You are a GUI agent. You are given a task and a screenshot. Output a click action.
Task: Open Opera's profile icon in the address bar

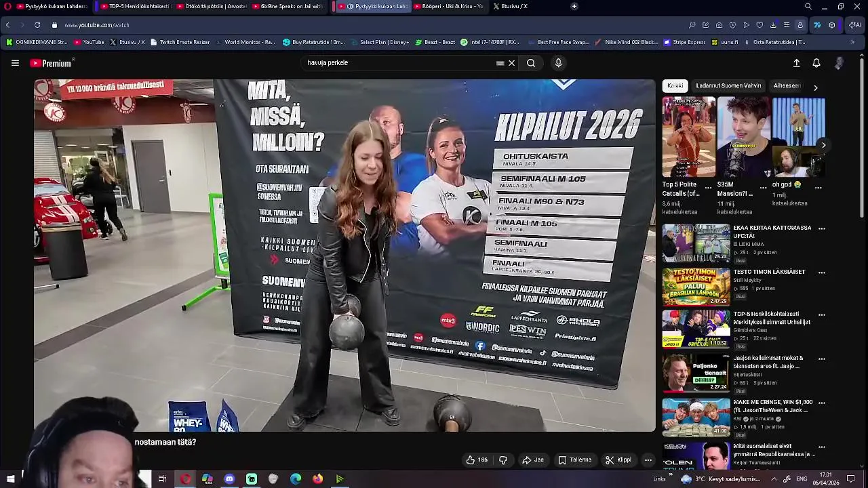pos(800,25)
